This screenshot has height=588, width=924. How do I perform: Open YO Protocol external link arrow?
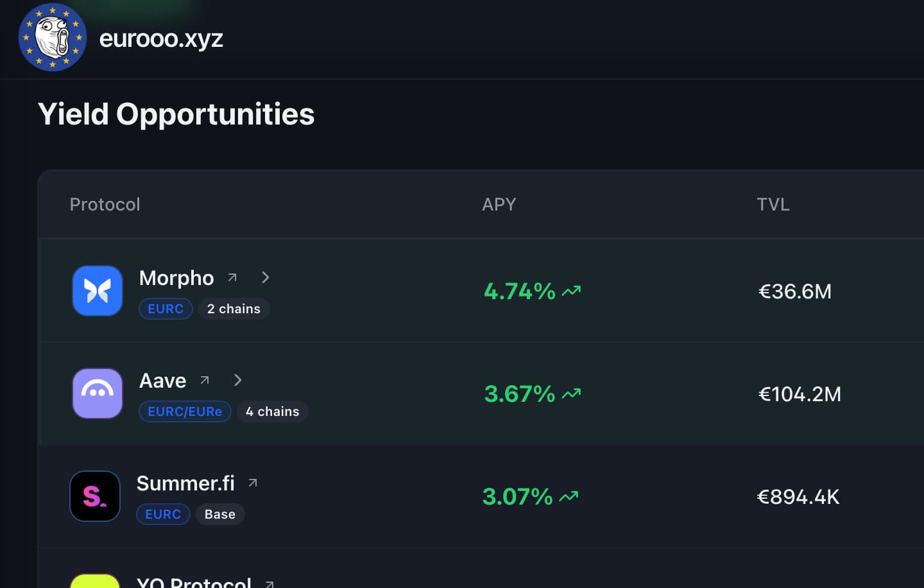tap(269, 584)
